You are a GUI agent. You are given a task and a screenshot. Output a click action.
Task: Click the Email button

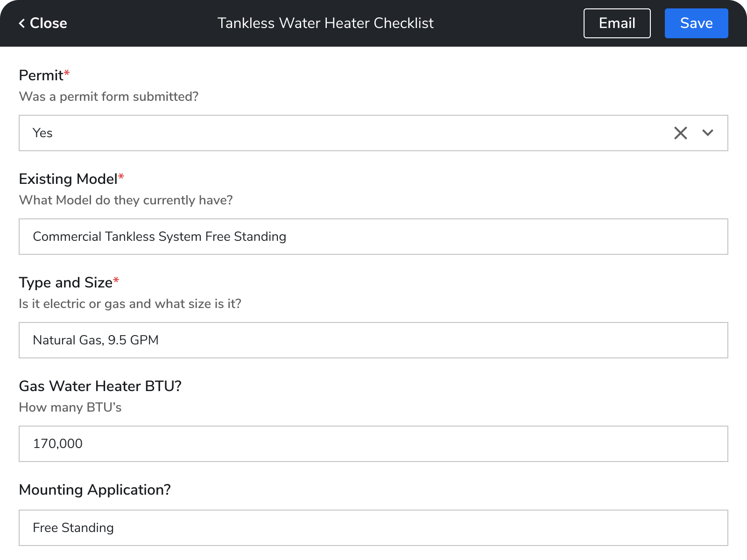coord(617,23)
